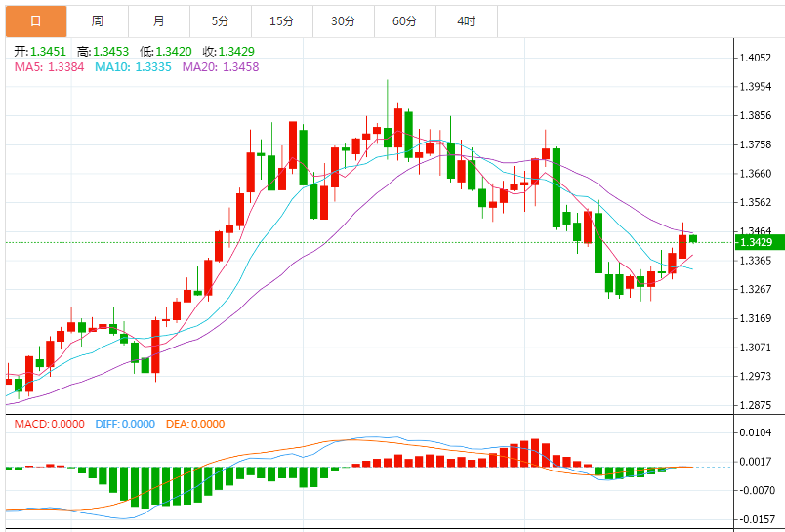Click the 1.2875 price axis label
The height and width of the screenshot is (532, 785).
click(x=756, y=405)
